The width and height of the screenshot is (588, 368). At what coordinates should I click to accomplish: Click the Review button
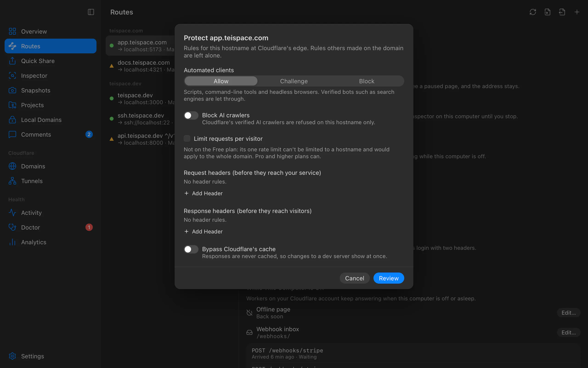tap(389, 278)
